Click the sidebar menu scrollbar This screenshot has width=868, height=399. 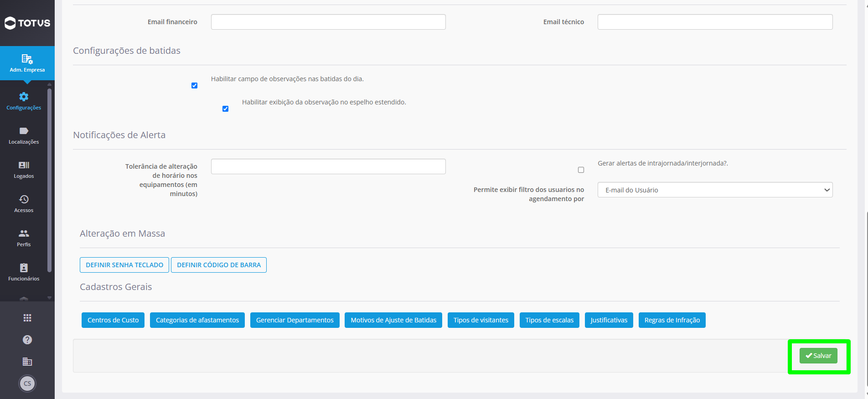[x=49, y=180]
